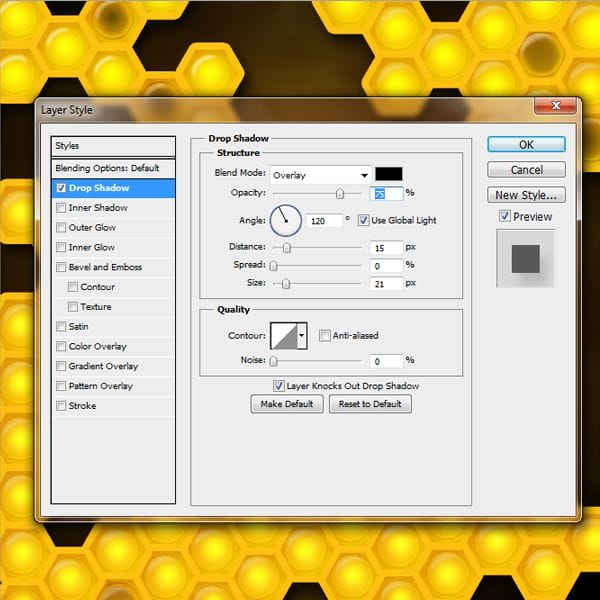This screenshot has height=600, width=600.
Task: Click the black shadow color swatch
Action: tap(388, 174)
